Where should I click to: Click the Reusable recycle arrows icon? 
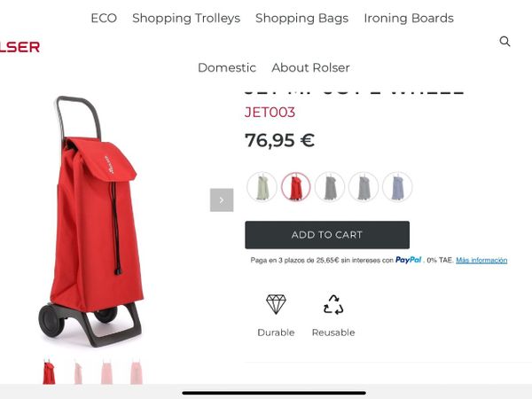pos(333,304)
